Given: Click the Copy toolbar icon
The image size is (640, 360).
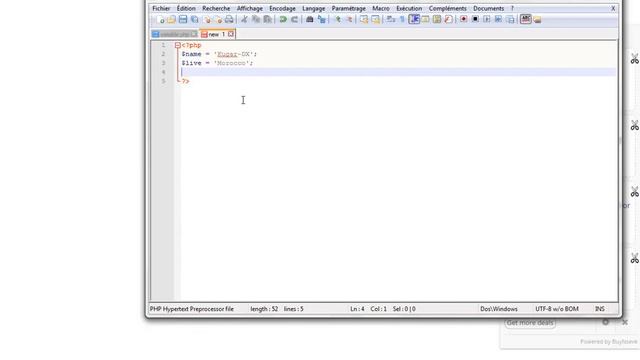Looking at the screenshot, I should [x=256, y=19].
